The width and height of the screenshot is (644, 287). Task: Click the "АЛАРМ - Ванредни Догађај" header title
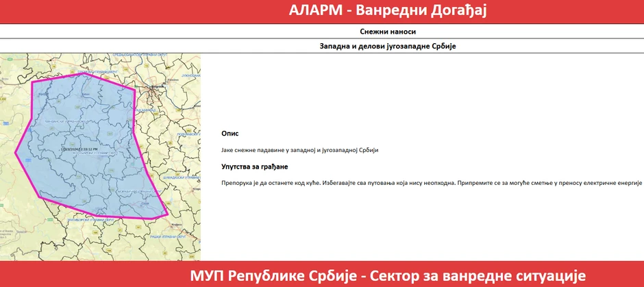pyautogui.click(x=387, y=10)
